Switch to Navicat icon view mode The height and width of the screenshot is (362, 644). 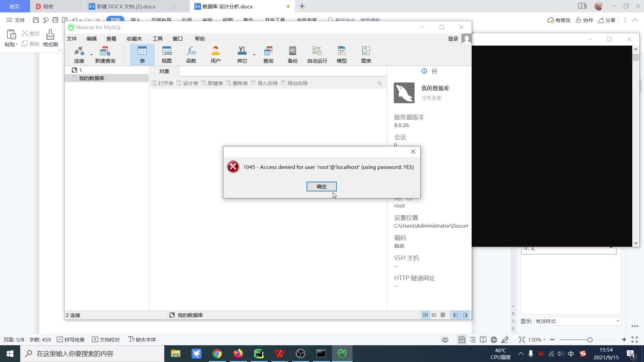click(425, 315)
